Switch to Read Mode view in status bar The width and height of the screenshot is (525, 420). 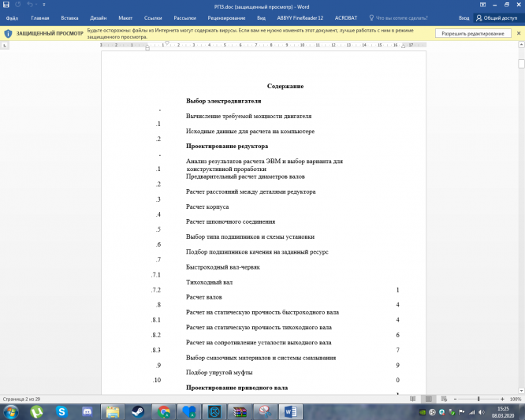pos(412,400)
